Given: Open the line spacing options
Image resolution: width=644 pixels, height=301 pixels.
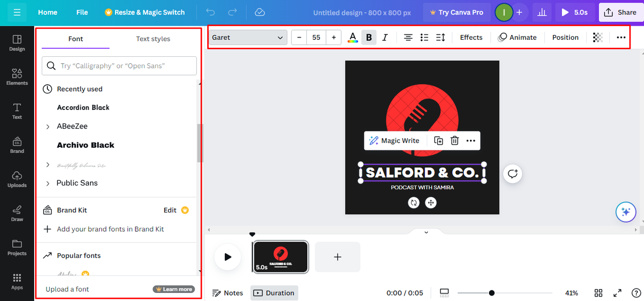Looking at the screenshot, I should click(x=440, y=37).
